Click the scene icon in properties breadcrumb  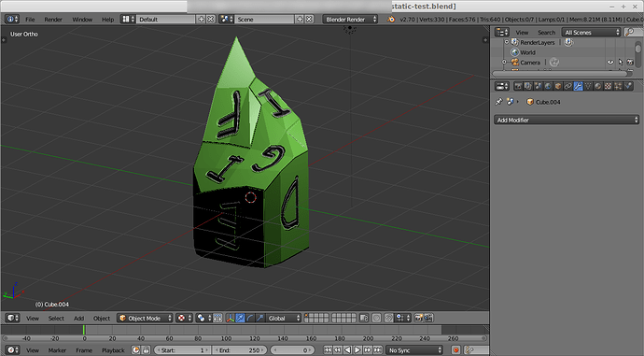coord(511,102)
